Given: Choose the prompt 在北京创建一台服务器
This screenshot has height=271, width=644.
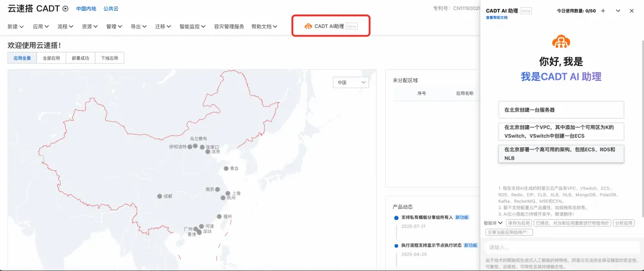Looking at the screenshot, I should click(x=561, y=110).
